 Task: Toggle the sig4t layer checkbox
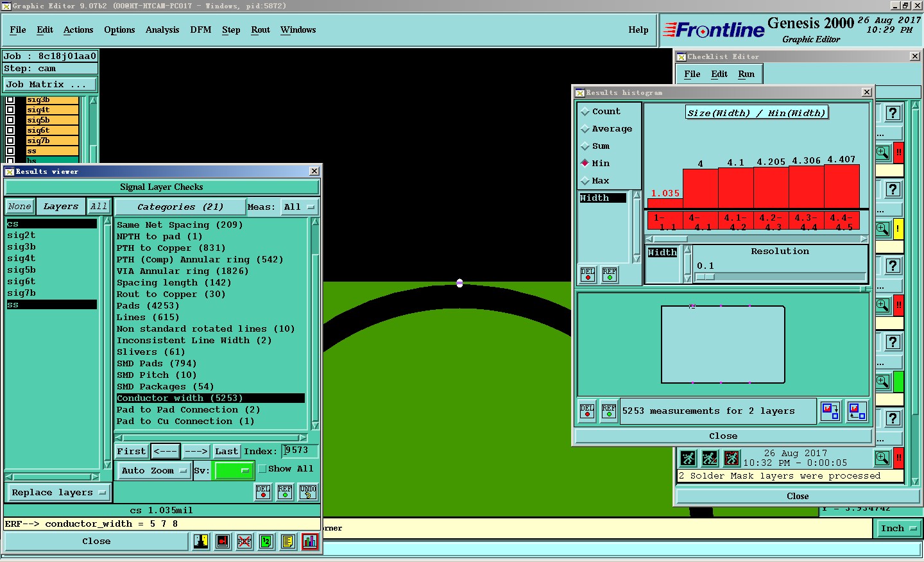tap(10, 110)
